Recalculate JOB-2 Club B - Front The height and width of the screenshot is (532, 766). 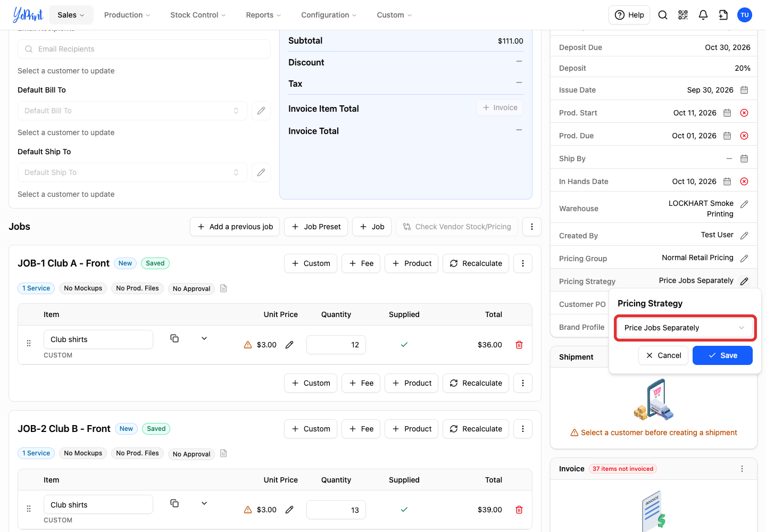click(476, 429)
